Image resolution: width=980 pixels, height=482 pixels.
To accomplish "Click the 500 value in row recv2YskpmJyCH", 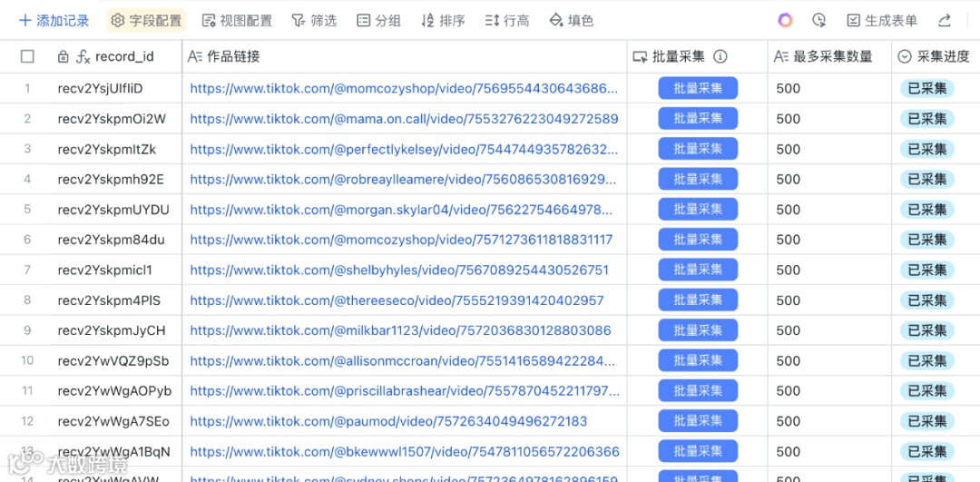I will pyautogui.click(x=789, y=330).
